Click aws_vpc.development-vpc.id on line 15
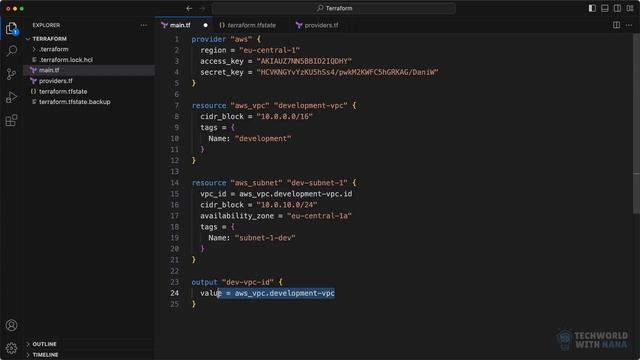The width and height of the screenshot is (640, 360). (x=296, y=193)
